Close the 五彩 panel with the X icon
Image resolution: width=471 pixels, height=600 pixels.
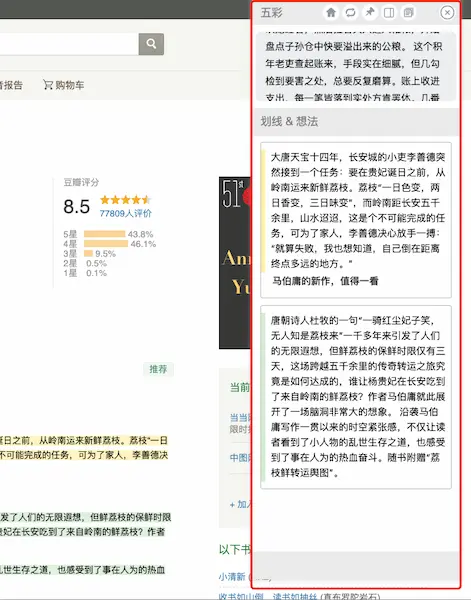point(447,13)
